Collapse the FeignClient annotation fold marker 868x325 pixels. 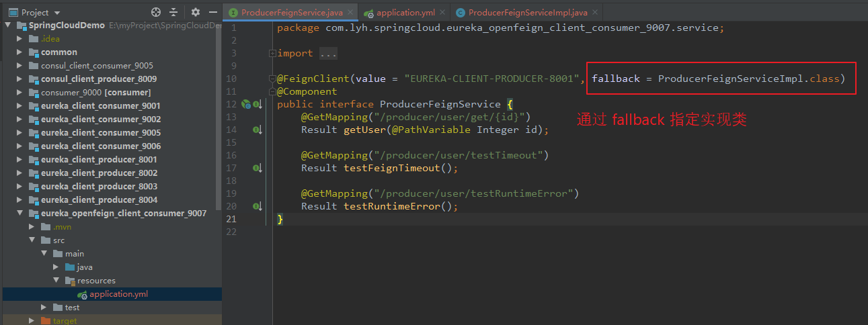click(272, 79)
